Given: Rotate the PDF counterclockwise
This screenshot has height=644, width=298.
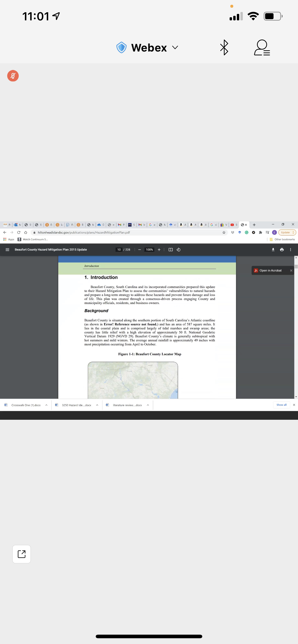Looking at the screenshot, I should pos(179,249).
